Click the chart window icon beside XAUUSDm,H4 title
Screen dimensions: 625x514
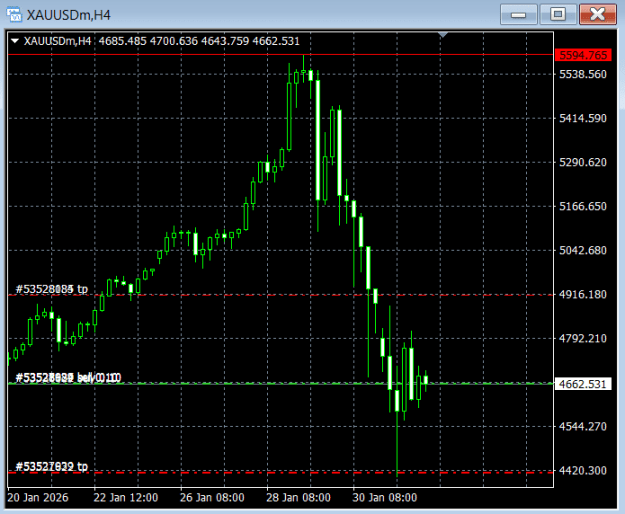point(14,15)
